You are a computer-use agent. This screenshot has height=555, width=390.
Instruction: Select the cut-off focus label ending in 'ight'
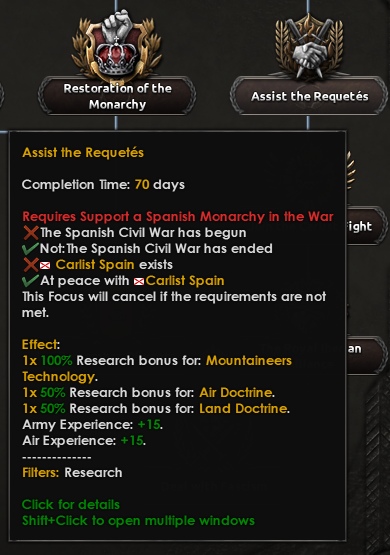[365, 226]
